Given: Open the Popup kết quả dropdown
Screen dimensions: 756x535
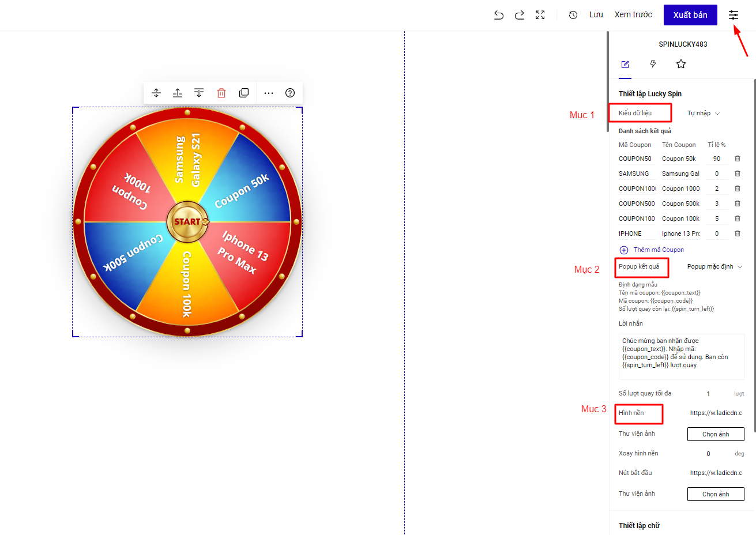Looking at the screenshot, I should point(714,267).
